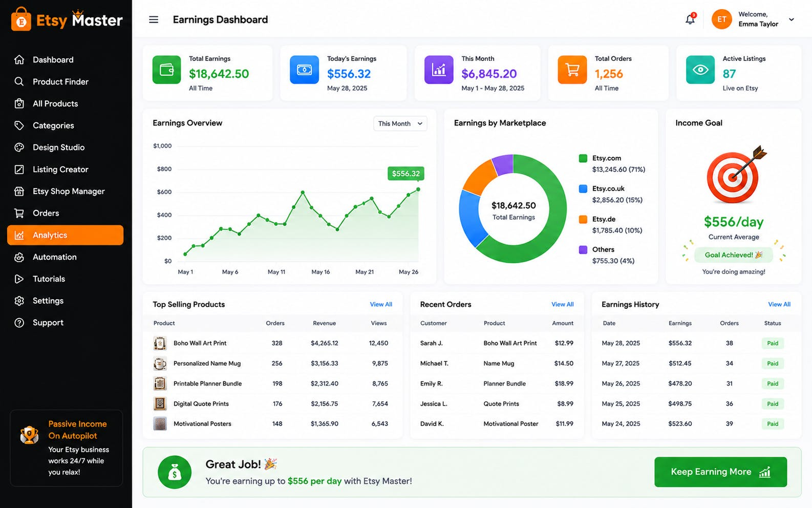
Task: Click the Income Goal target icon
Action: [736, 175]
